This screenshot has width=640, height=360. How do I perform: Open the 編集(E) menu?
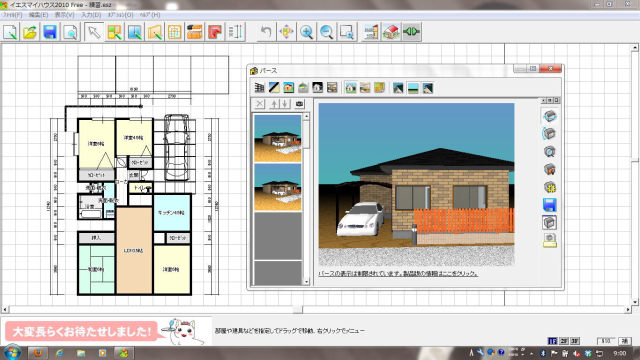point(38,15)
